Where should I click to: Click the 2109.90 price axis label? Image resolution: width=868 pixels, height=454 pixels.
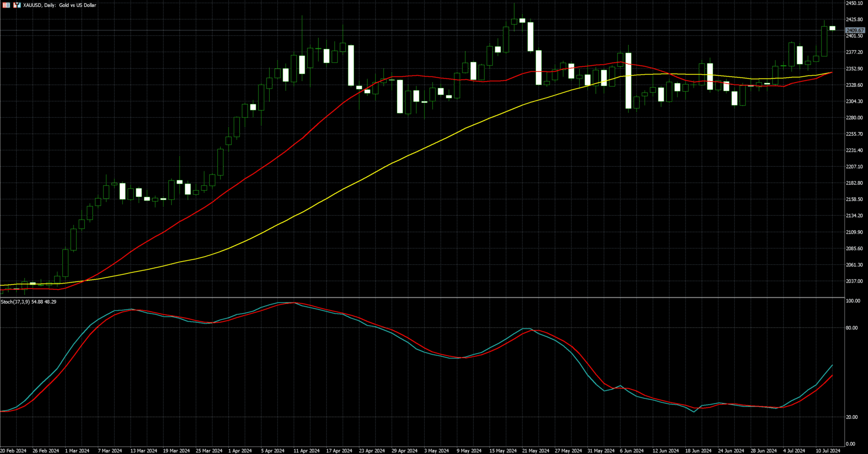coord(854,232)
